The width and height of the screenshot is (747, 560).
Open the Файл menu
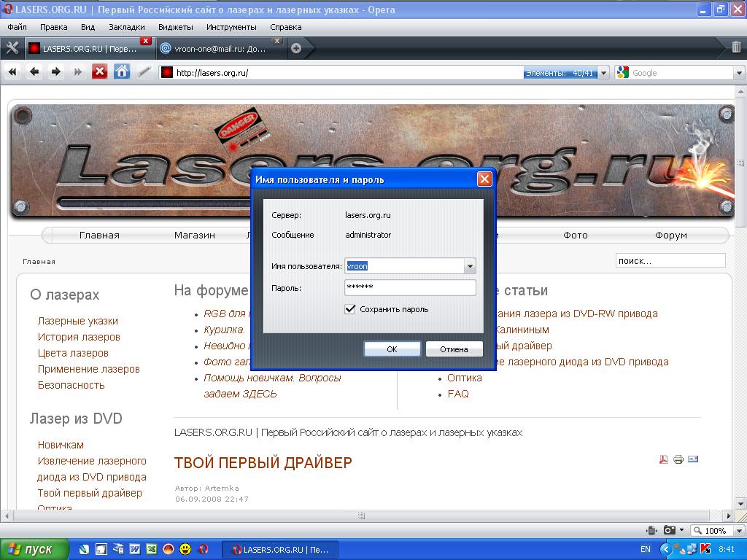click(x=18, y=27)
